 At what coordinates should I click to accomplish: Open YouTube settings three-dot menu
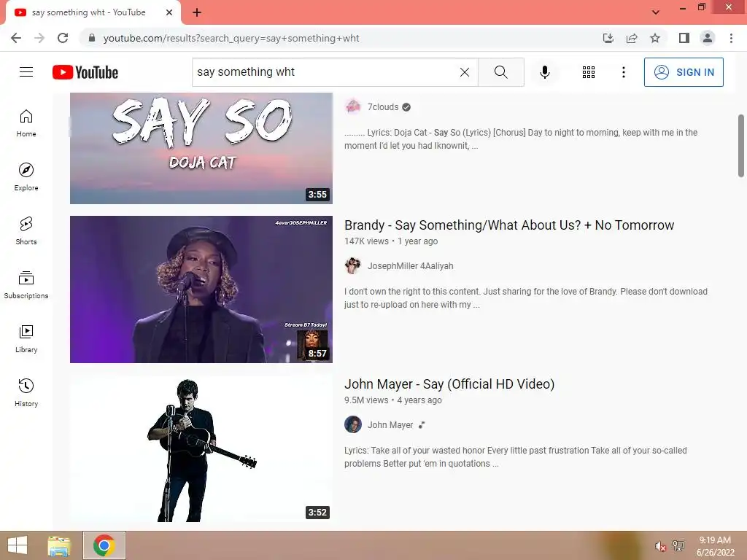click(x=623, y=72)
